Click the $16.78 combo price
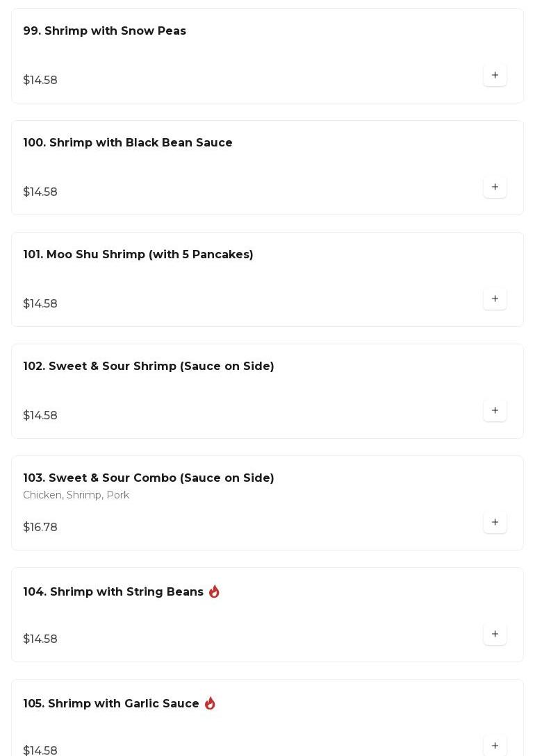535x756 pixels. pyautogui.click(x=40, y=528)
